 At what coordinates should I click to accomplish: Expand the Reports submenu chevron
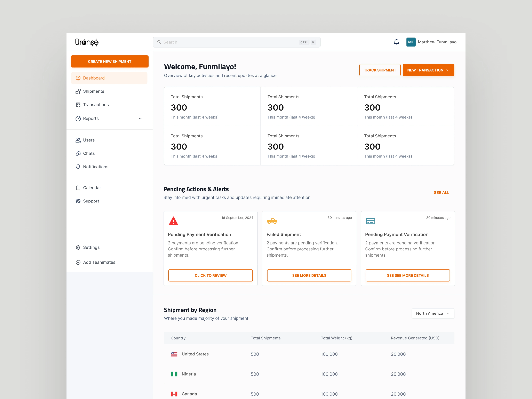(140, 119)
